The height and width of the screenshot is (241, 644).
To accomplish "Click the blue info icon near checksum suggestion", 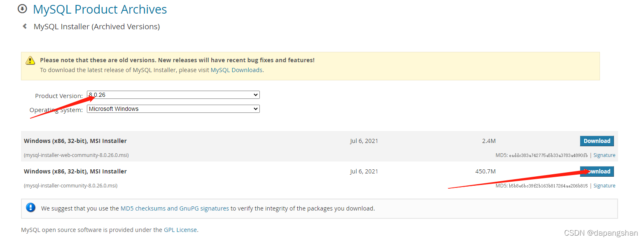I will click(x=30, y=207).
